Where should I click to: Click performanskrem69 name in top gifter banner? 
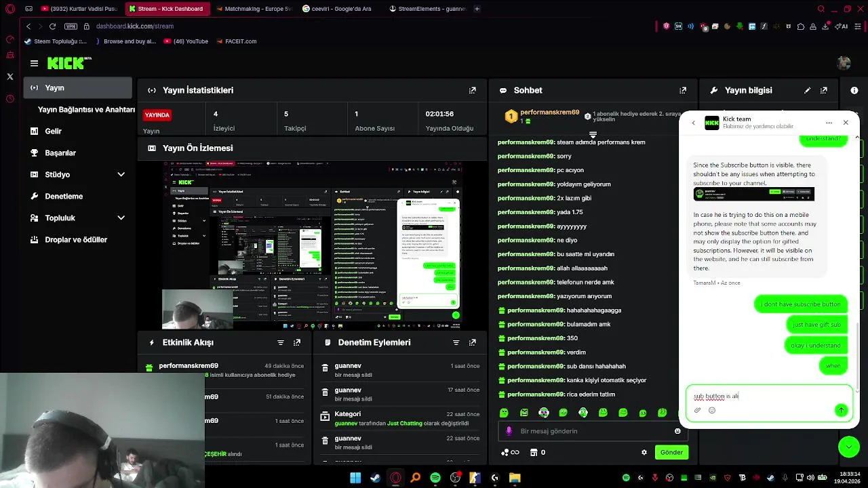click(x=550, y=113)
